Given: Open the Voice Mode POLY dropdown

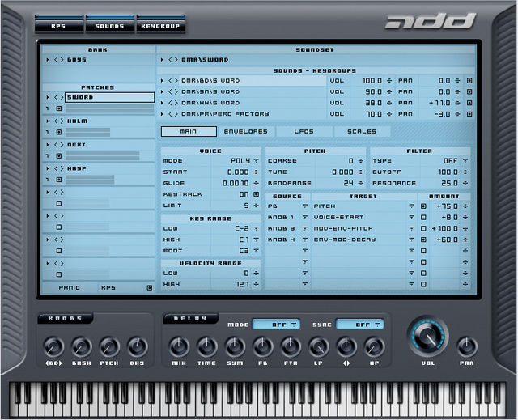Looking at the screenshot, I should click(256, 161).
